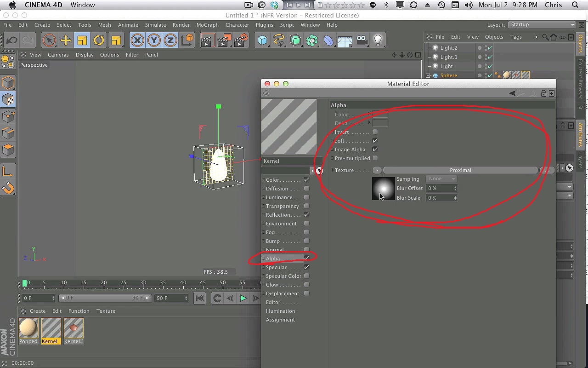588x368 pixels.
Task: Uncheck the Color channel checkbox
Action: click(x=306, y=179)
